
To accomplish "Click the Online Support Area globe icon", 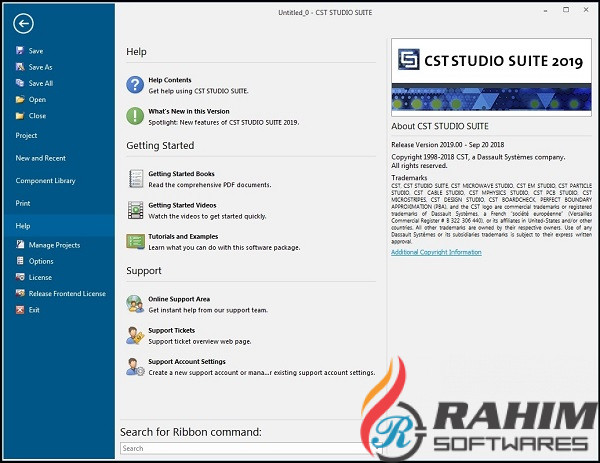I will (x=135, y=304).
